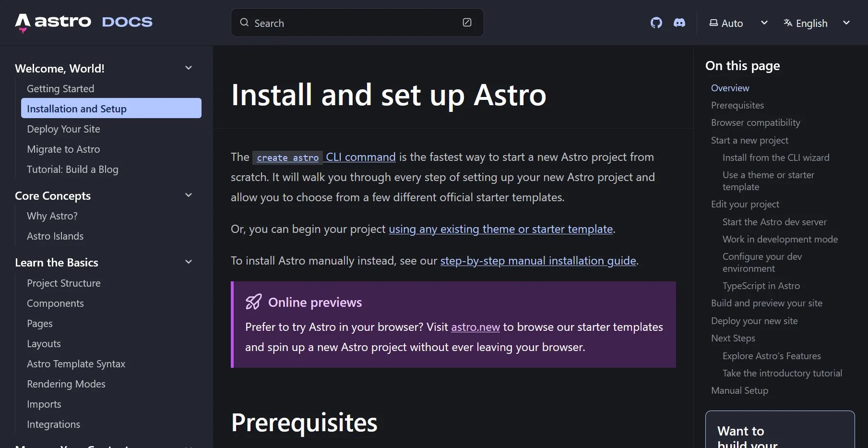
Task: Jump to Start a new project section
Action: coord(749,140)
